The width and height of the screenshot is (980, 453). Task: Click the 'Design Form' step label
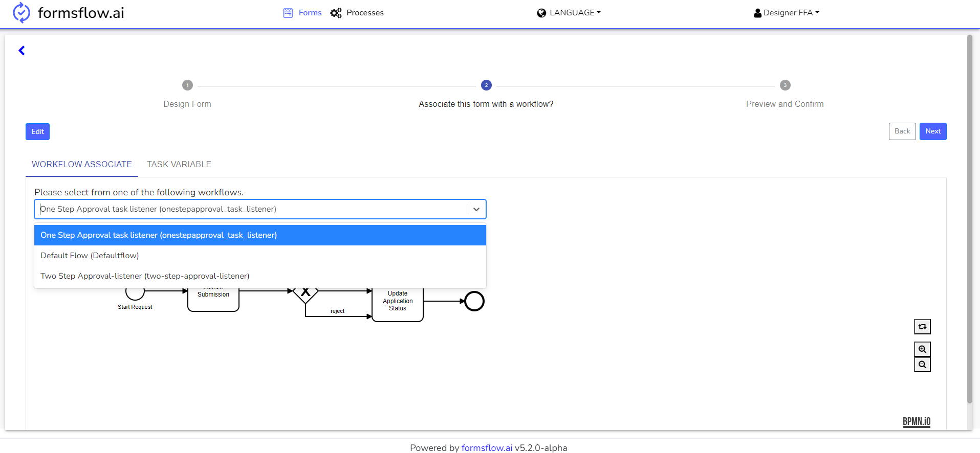coord(187,104)
